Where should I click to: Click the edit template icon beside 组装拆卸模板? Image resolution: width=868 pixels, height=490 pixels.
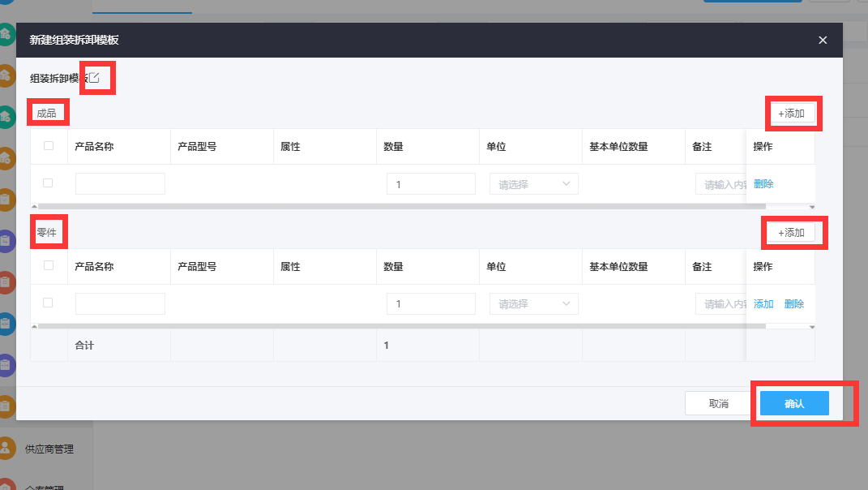pyautogui.click(x=94, y=78)
